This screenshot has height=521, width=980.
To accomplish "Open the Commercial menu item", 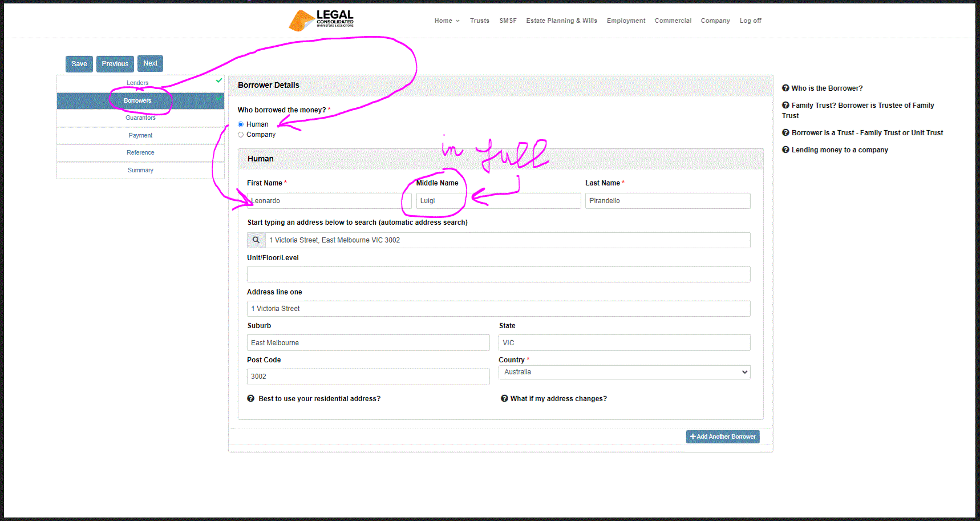I will (673, 21).
